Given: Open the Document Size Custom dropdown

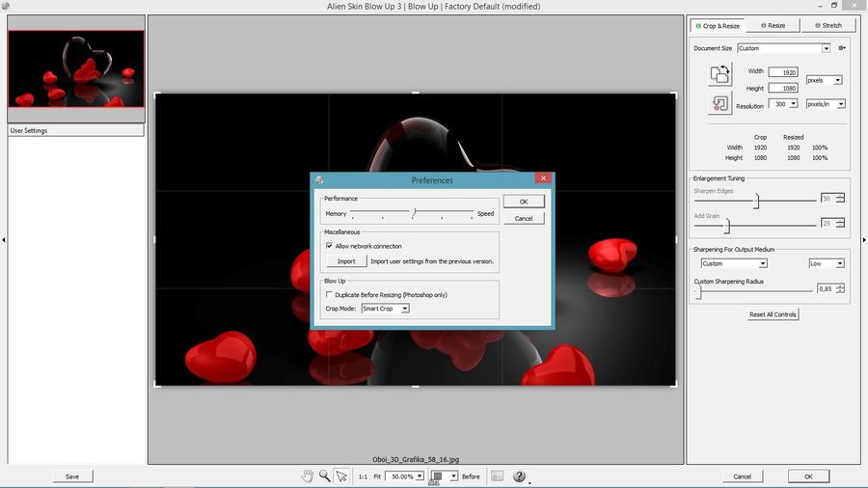Looking at the screenshot, I should click(x=784, y=48).
